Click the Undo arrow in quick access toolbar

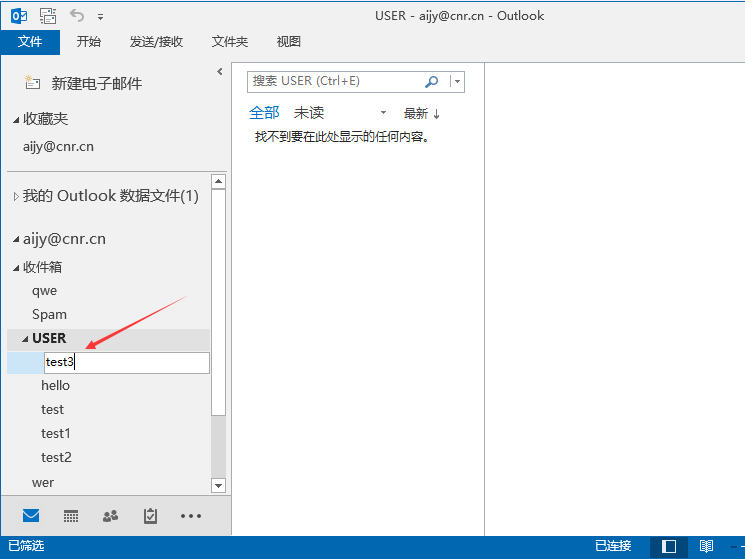click(x=76, y=15)
